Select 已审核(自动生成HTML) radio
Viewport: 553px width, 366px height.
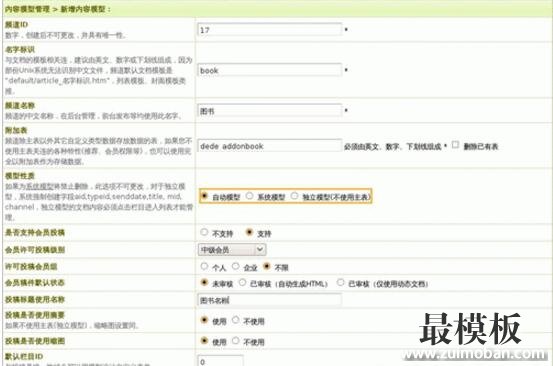click(x=242, y=282)
